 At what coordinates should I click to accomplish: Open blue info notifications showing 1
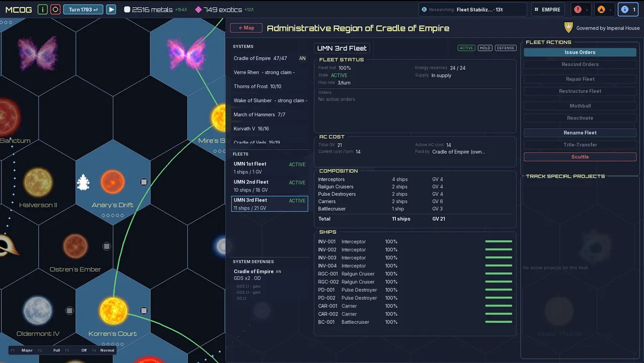pos(628,10)
